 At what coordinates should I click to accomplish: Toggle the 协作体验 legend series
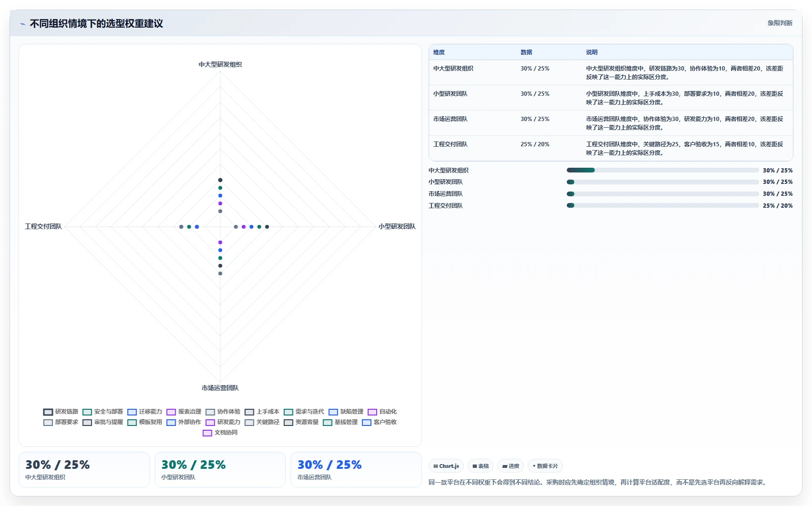coord(223,412)
